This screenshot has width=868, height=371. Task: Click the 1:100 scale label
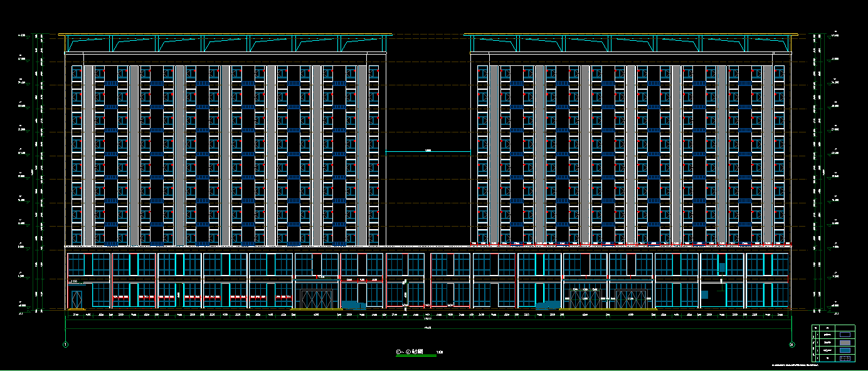440,353
